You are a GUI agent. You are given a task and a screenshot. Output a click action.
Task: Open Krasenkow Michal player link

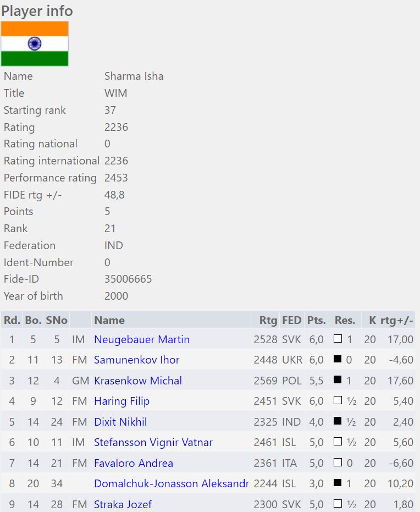point(138,381)
